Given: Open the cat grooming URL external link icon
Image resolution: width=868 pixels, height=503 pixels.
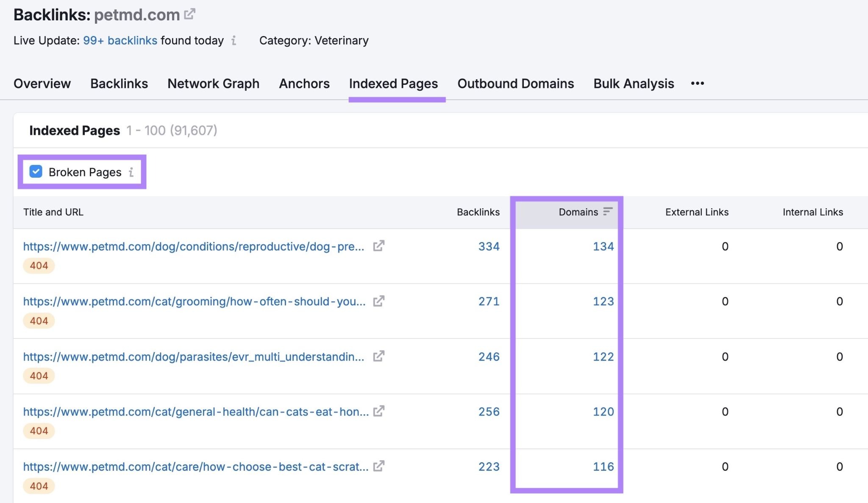Looking at the screenshot, I should point(379,301).
